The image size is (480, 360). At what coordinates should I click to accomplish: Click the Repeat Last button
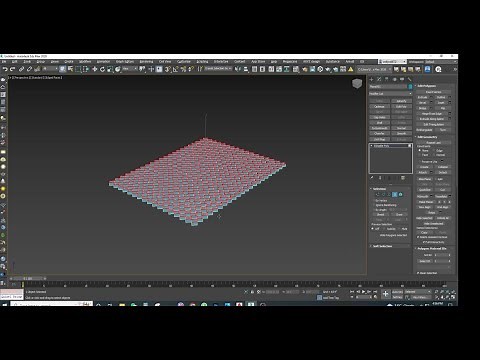coord(434,143)
